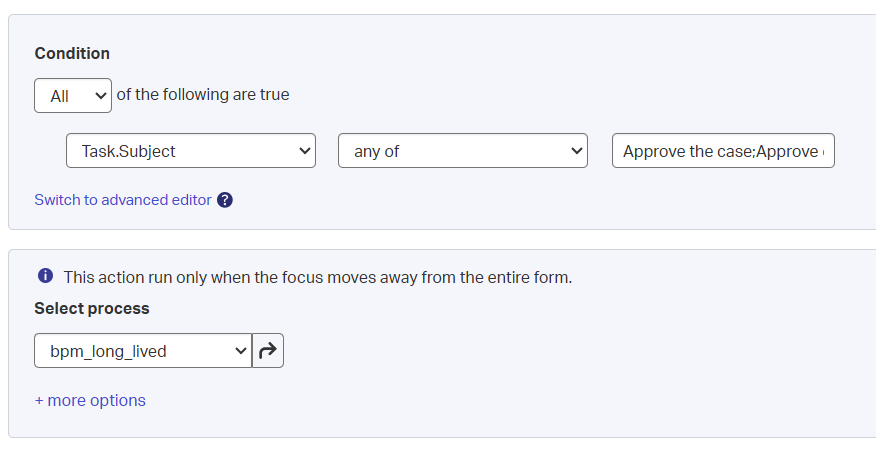Viewport: 876px width, 456px height.
Task: Switch to advanced editor
Action: (123, 200)
